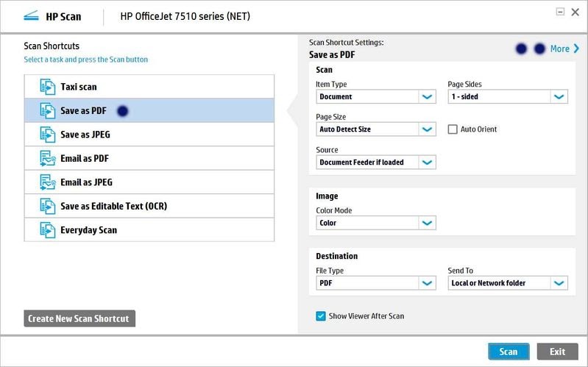Select the Save as JPEG shortcut
Screen dimensions: 588x367
149,135
